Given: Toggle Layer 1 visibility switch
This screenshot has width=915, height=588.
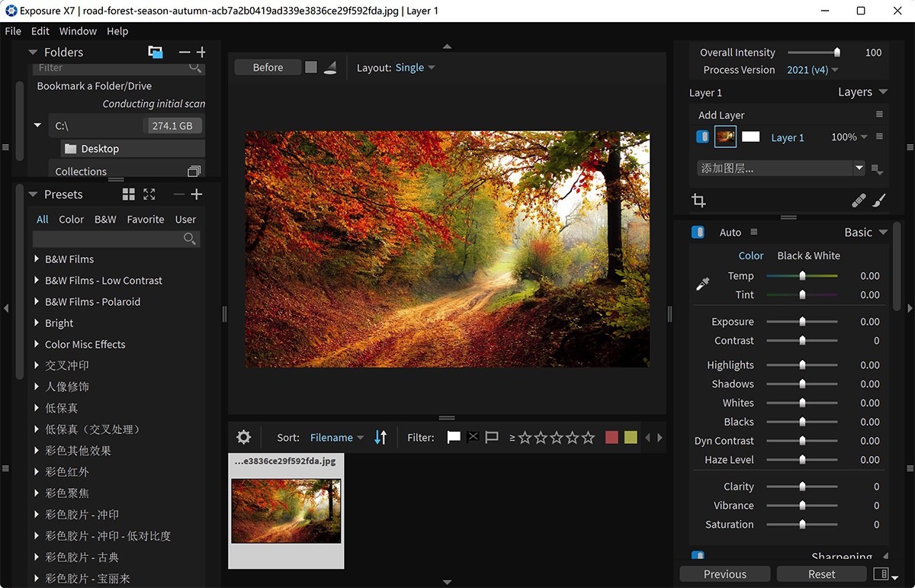Looking at the screenshot, I should [701, 137].
